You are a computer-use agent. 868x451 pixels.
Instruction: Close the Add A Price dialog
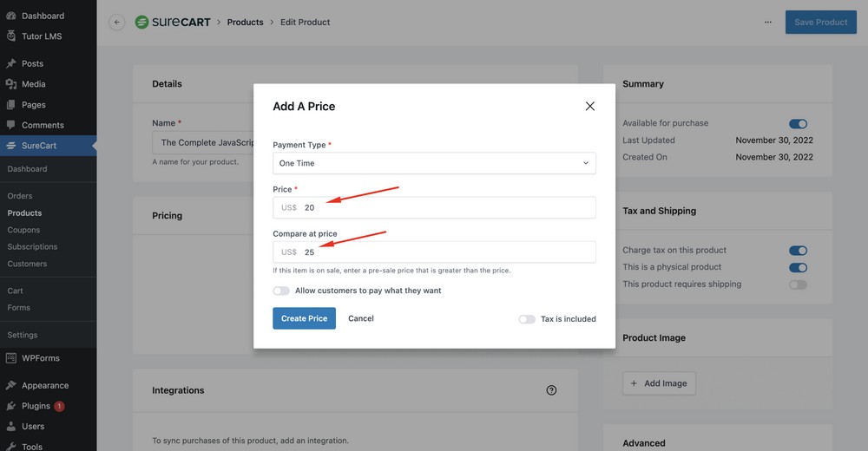point(589,106)
